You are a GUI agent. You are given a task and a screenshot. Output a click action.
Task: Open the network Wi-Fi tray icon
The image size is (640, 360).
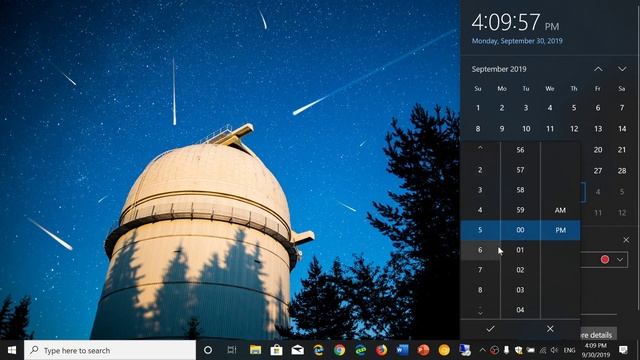click(542, 350)
